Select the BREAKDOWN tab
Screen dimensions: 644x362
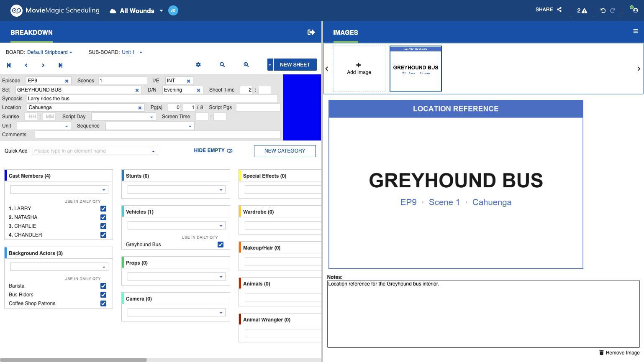coord(31,32)
